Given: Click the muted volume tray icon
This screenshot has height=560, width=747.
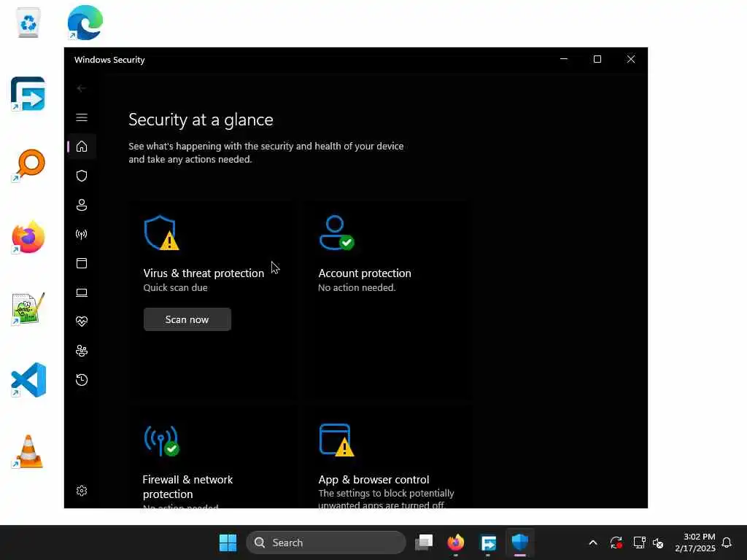Looking at the screenshot, I should point(659,542).
